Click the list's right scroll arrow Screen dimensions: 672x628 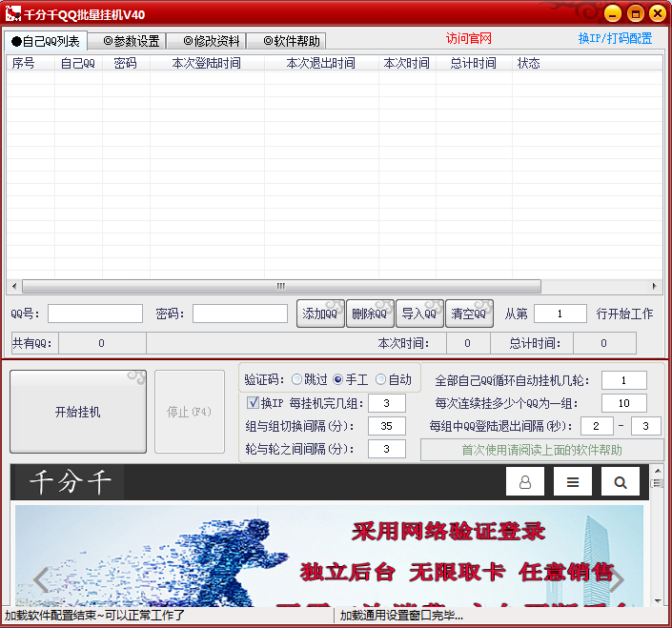[x=655, y=286]
